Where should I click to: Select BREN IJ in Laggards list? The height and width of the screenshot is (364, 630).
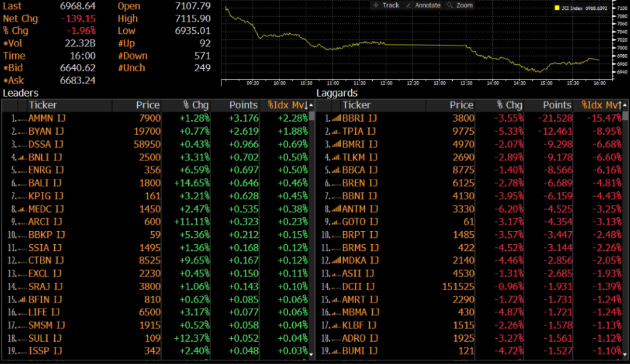(x=359, y=183)
